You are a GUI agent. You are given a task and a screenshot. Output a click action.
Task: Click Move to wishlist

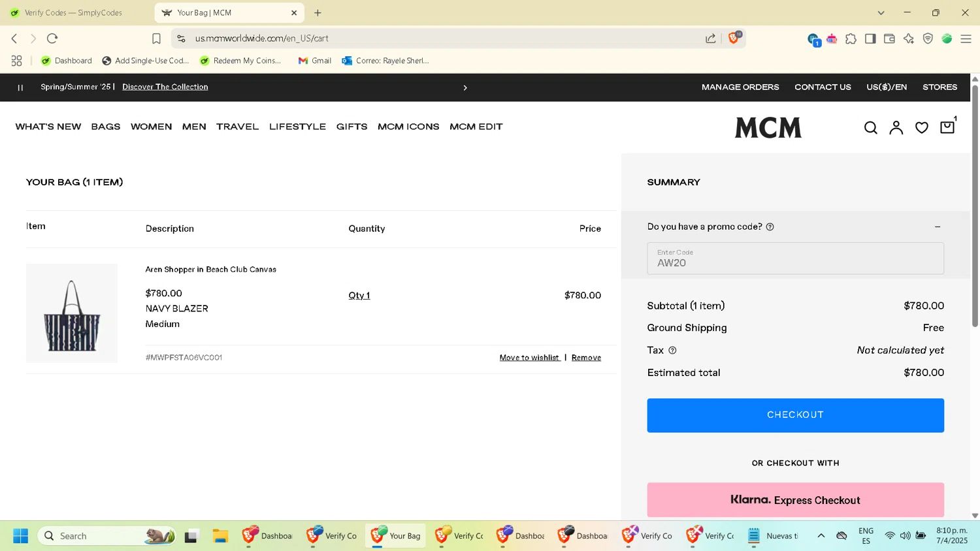click(529, 358)
